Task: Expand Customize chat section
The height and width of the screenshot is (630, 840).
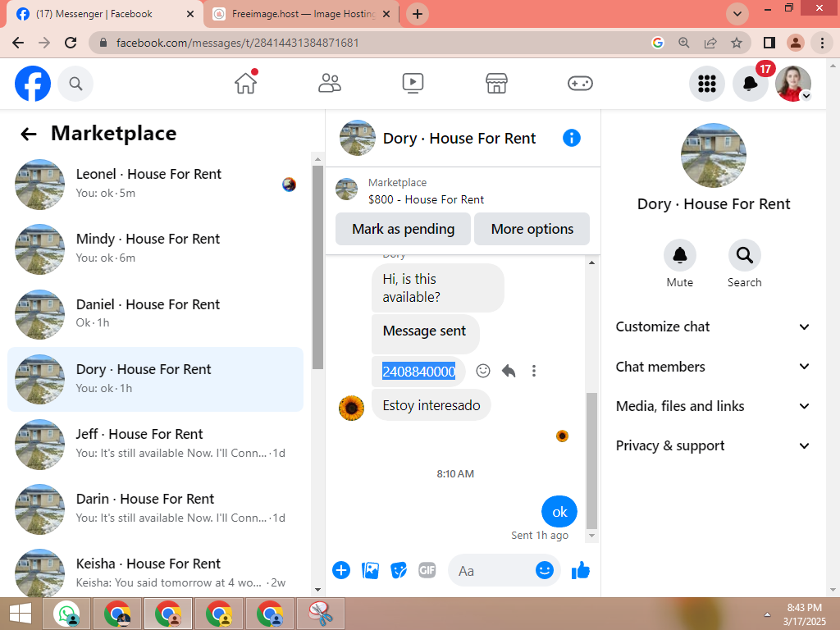Action: (712, 326)
